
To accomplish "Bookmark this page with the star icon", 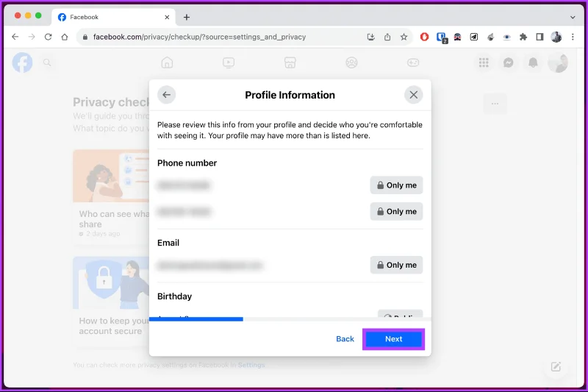I will click(x=404, y=37).
